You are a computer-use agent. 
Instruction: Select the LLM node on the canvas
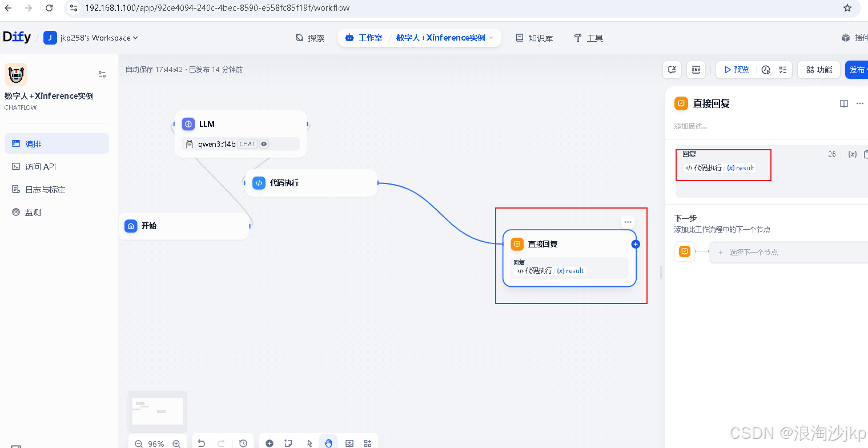point(240,134)
